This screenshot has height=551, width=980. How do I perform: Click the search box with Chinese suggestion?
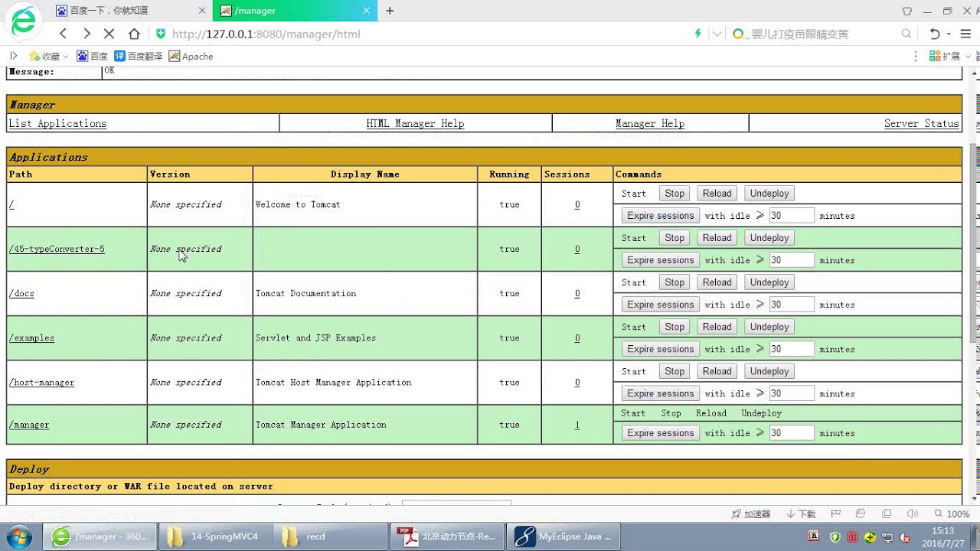(x=818, y=34)
